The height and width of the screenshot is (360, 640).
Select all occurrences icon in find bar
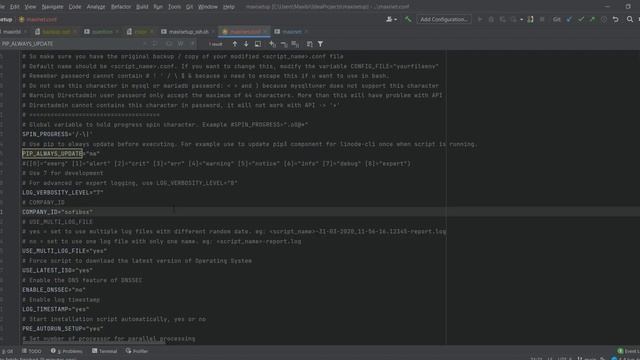(295, 44)
